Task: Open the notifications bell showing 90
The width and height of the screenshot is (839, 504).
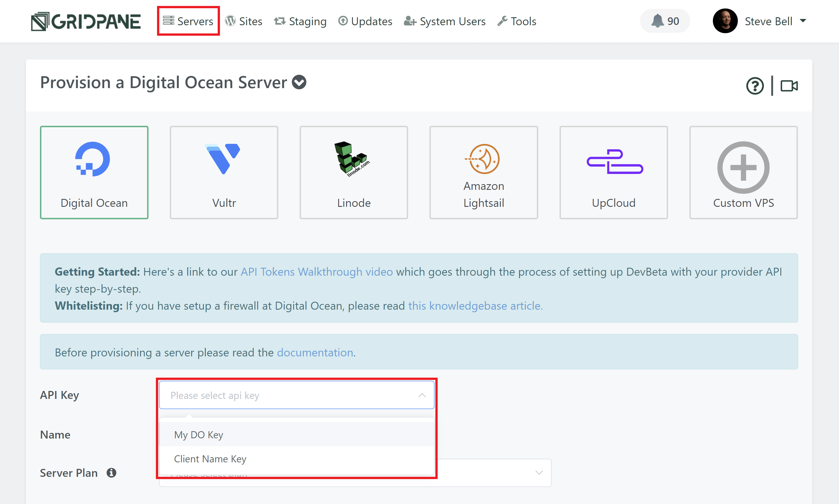Action: [x=664, y=21]
